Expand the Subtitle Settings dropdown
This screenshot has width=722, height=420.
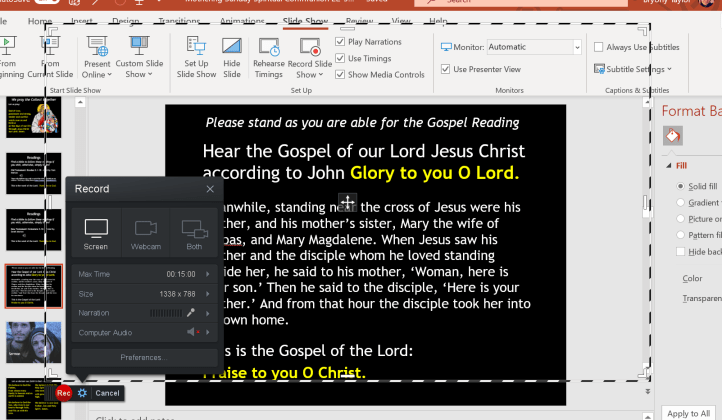pyautogui.click(x=632, y=69)
